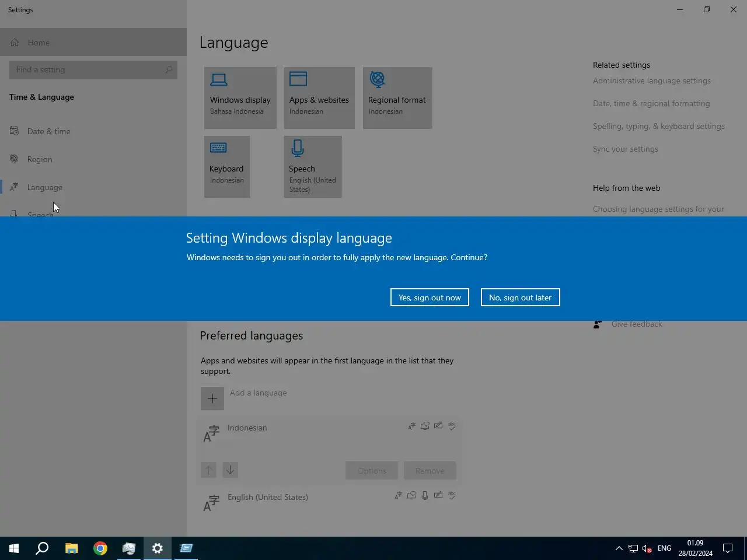Click the English language A-character icon
This screenshot has width=747, height=560.
pyautogui.click(x=211, y=503)
